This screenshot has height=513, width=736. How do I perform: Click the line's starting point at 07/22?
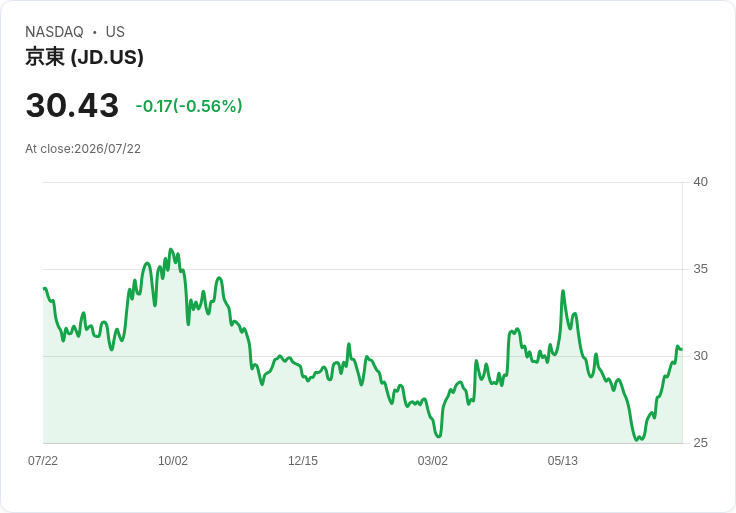(44, 289)
